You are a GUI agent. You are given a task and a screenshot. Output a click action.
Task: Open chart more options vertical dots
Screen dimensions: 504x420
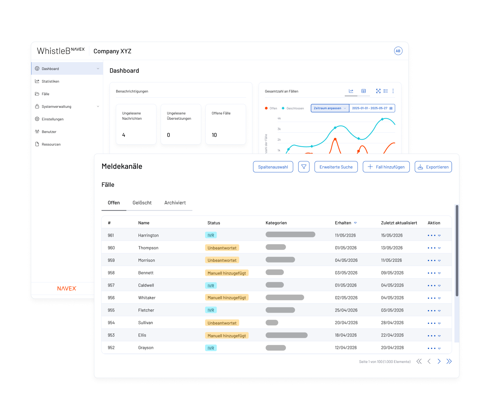click(x=393, y=91)
